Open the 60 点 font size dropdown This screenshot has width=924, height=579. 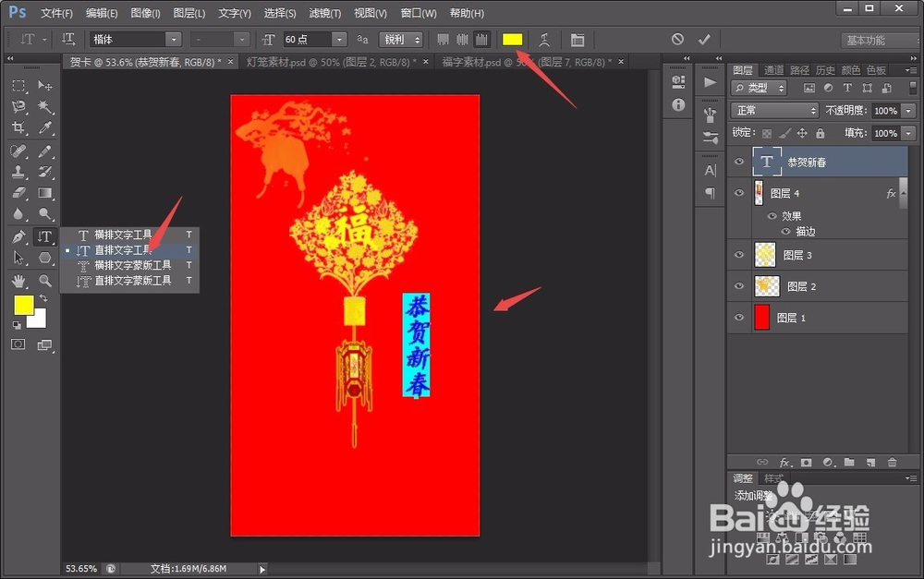tap(339, 40)
